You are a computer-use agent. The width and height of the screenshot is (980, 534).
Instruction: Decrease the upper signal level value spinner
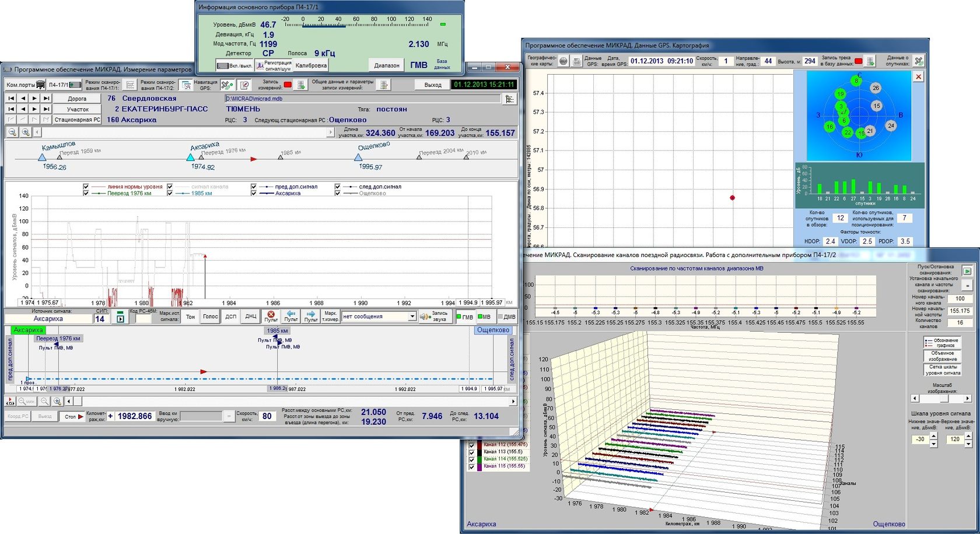pyautogui.click(x=968, y=444)
